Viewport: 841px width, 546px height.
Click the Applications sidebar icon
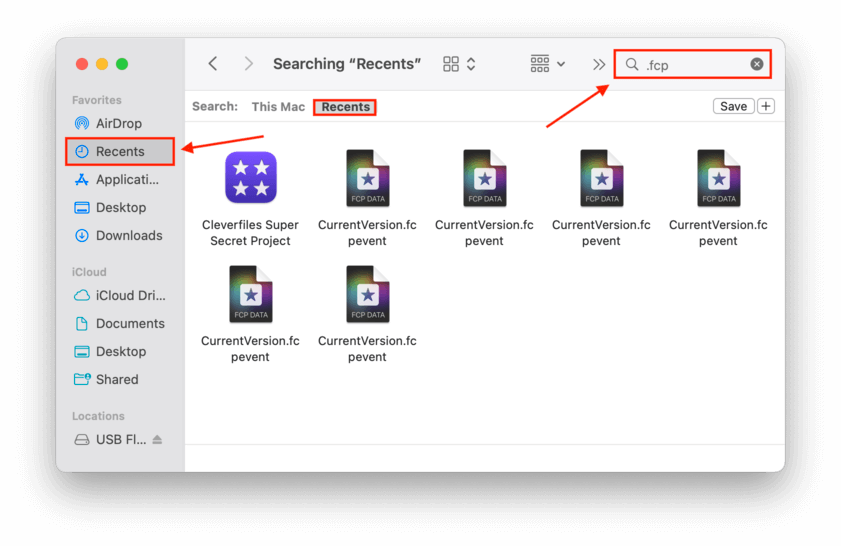coord(82,180)
